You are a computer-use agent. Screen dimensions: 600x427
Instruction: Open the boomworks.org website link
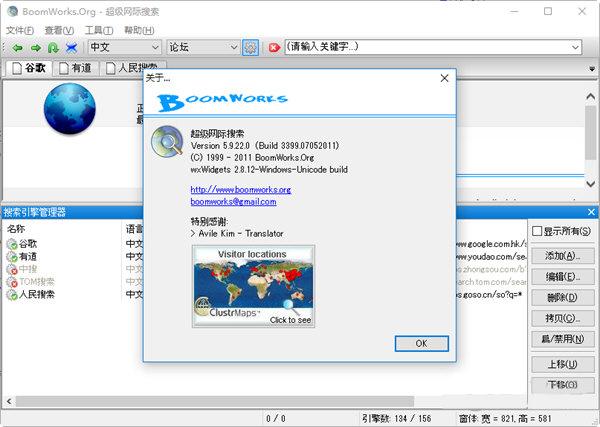(x=241, y=189)
